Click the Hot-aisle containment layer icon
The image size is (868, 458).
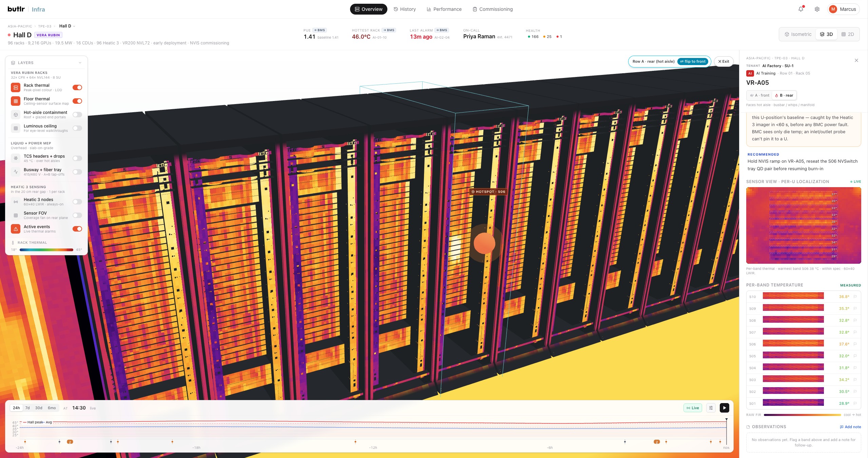tap(16, 115)
